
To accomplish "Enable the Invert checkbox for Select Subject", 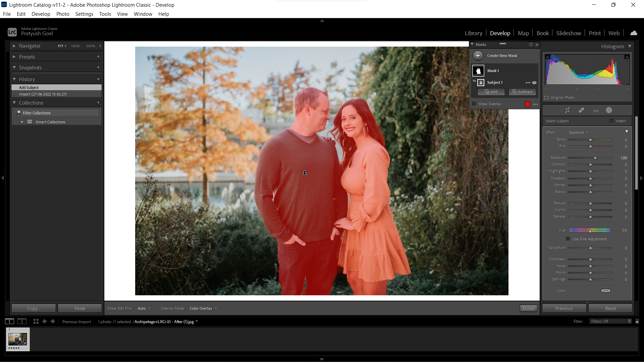I will [x=612, y=121].
